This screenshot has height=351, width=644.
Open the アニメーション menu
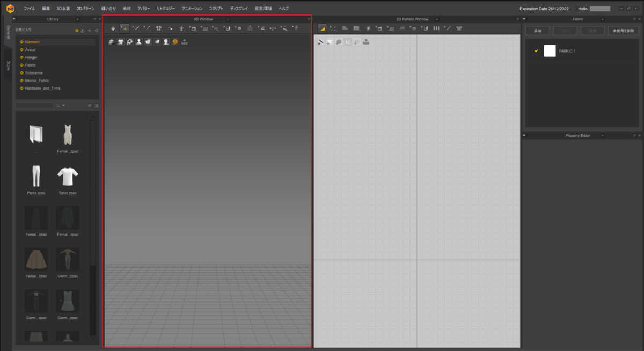pos(192,9)
